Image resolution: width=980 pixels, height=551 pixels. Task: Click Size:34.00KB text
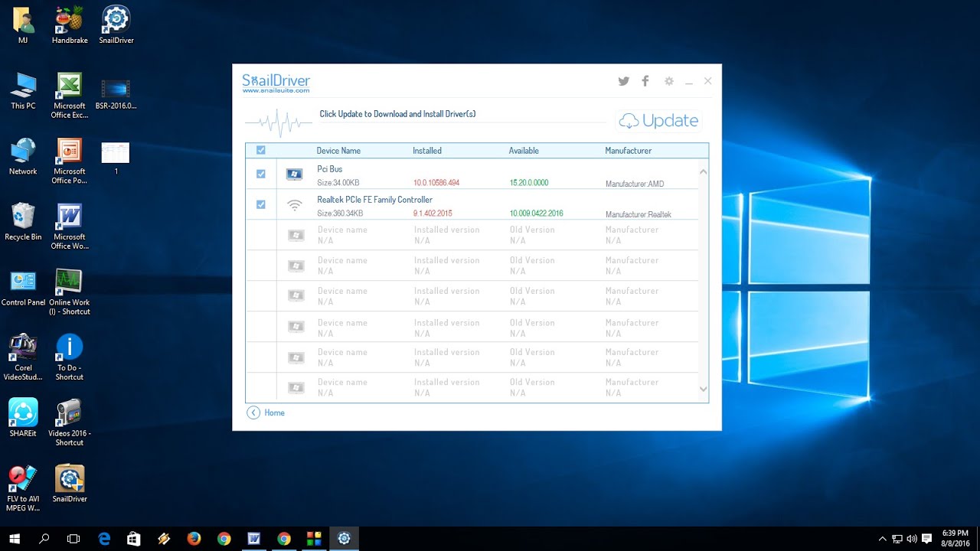click(x=338, y=183)
